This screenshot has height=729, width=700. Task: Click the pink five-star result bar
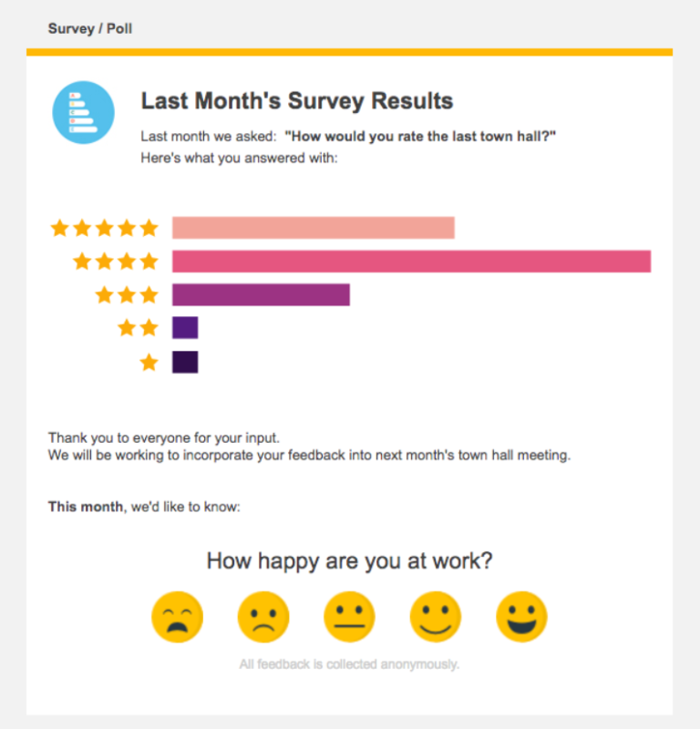tap(314, 228)
